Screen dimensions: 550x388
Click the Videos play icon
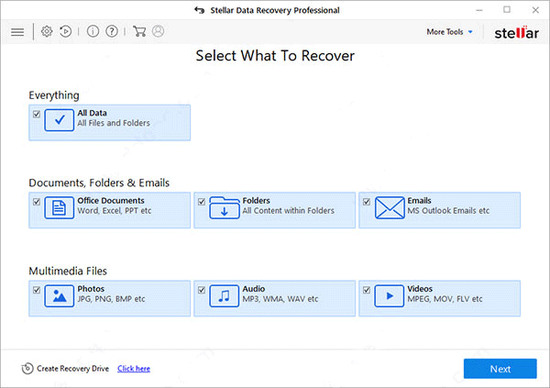tap(389, 296)
